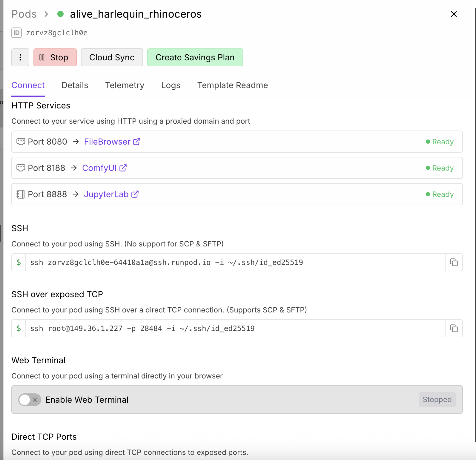Open the Telemetry tab

[x=125, y=85]
